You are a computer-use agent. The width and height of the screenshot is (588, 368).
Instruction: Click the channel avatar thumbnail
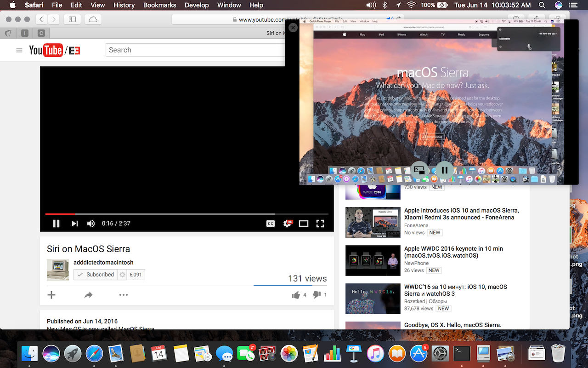tap(58, 270)
